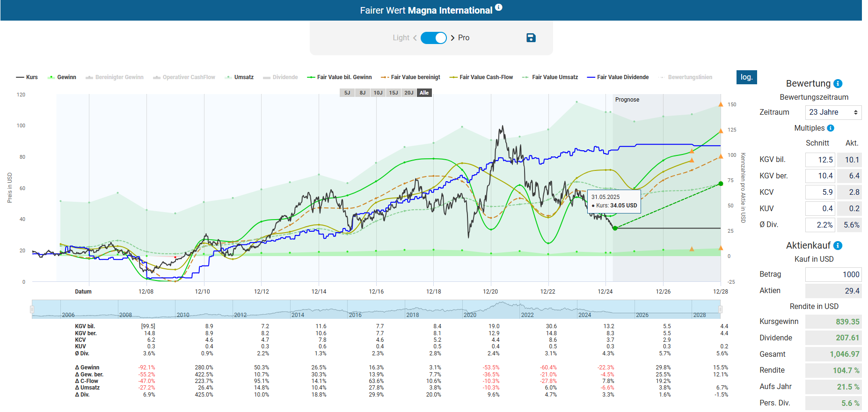Click the Betrag amount input field
The height and width of the screenshot is (412, 868).
[833, 274]
